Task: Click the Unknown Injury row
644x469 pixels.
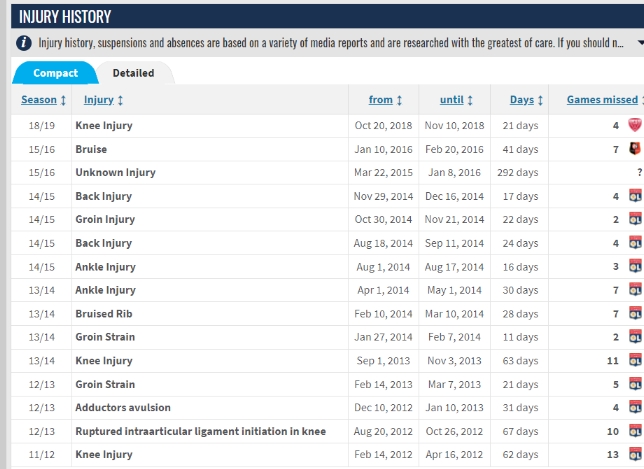Action: pos(115,173)
